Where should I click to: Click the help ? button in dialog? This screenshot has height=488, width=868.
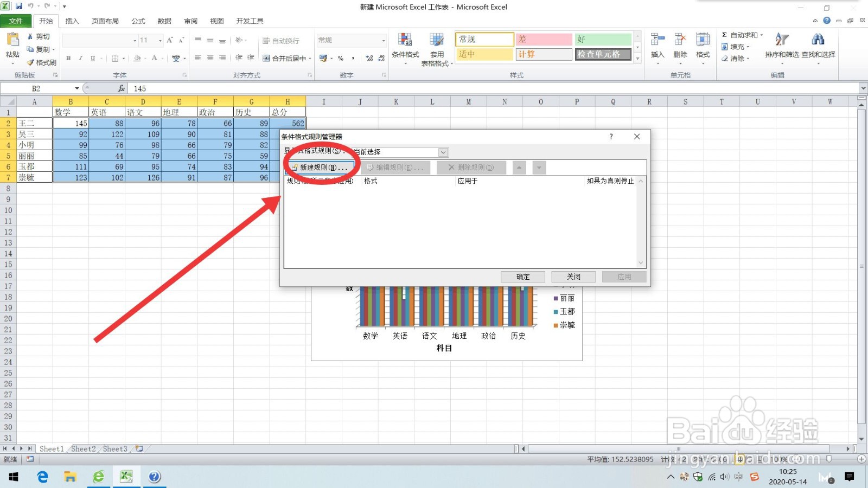coord(611,137)
